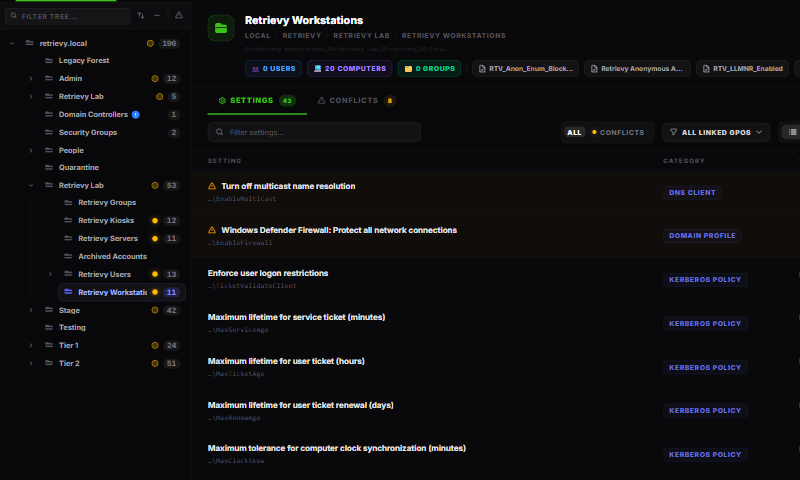Viewport: 800px width, 480px height.
Task: Open the Retrievy Anonymous A... GPO chip
Action: [x=637, y=68]
